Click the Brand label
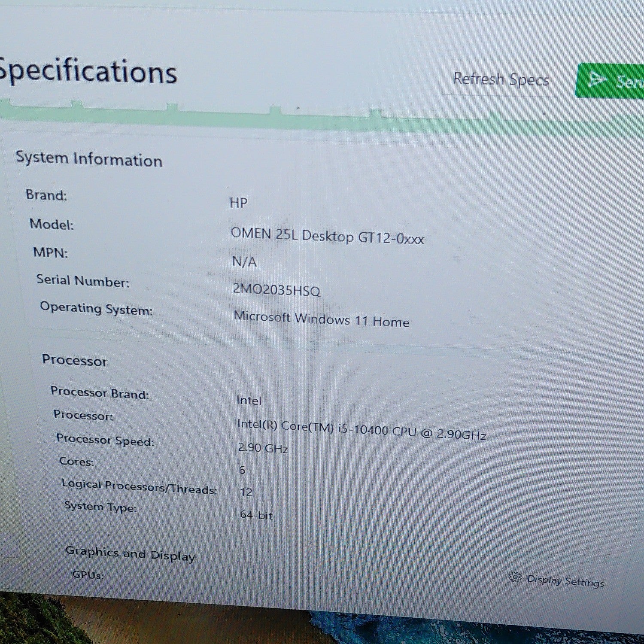The width and height of the screenshot is (644, 644). (x=46, y=195)
